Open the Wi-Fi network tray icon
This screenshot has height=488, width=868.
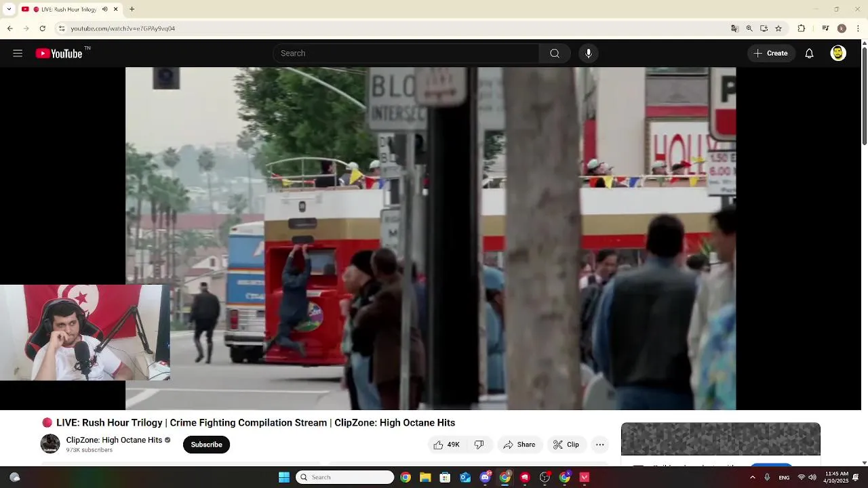tap(802, 477)
